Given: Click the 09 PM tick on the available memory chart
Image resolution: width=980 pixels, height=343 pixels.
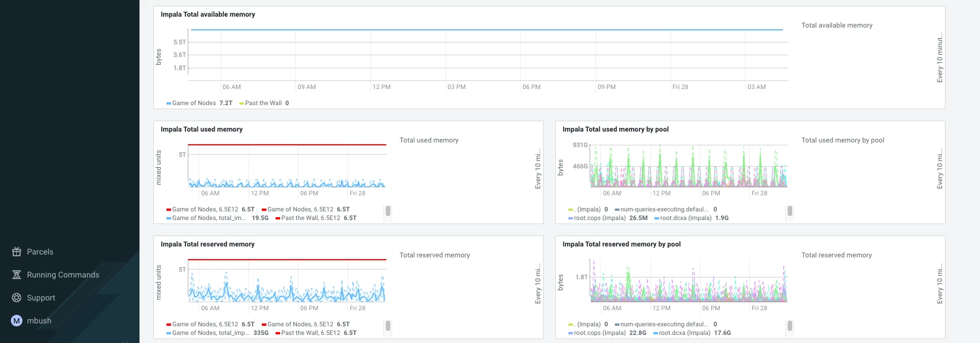Looking at the screenshot, I should tap(607, 87).
